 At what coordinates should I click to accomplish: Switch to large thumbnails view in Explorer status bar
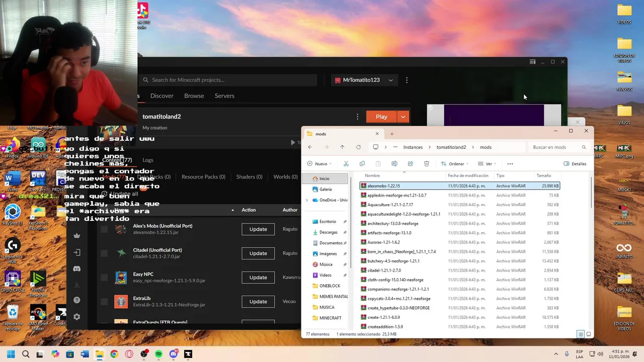click(x=589, y=334)
